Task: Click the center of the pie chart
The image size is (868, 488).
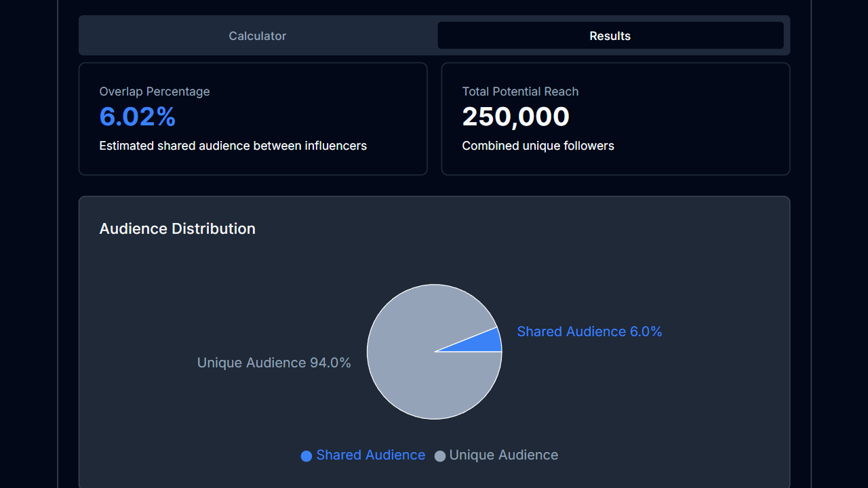Action: click(x=434, y=352)
